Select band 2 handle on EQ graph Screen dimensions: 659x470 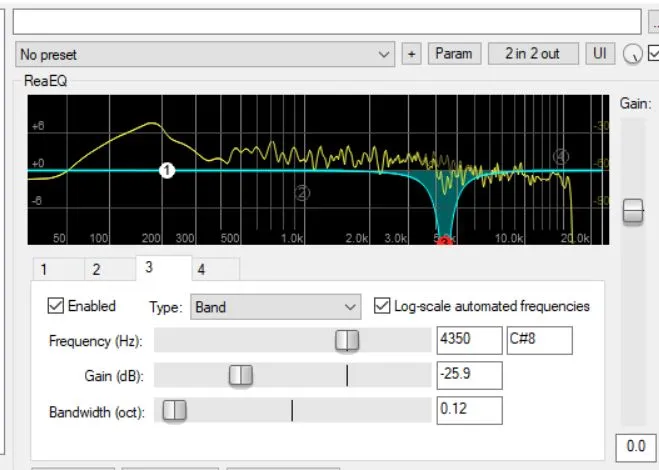click(x=302, y=193)
